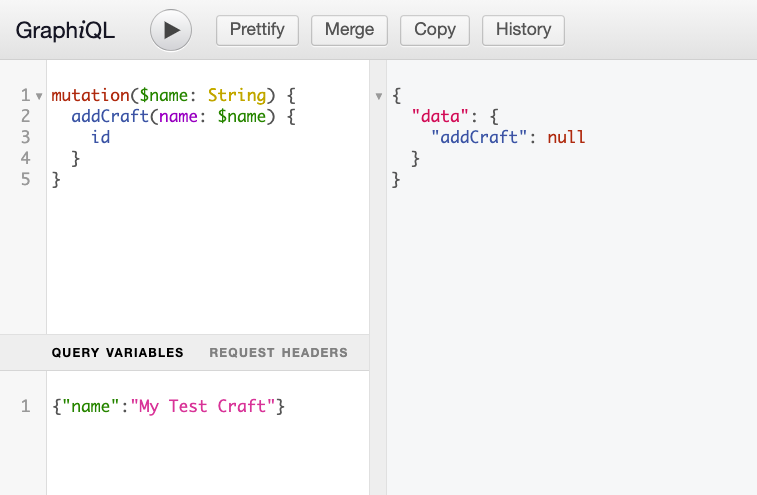
Task: Click the String type in the query
Action: [236, 96]
